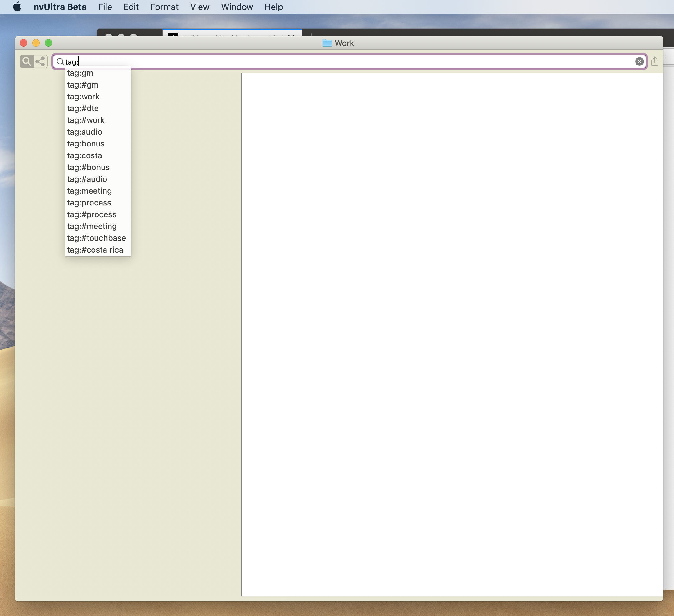Choose the tag:gm suggestion

point(80,73)
